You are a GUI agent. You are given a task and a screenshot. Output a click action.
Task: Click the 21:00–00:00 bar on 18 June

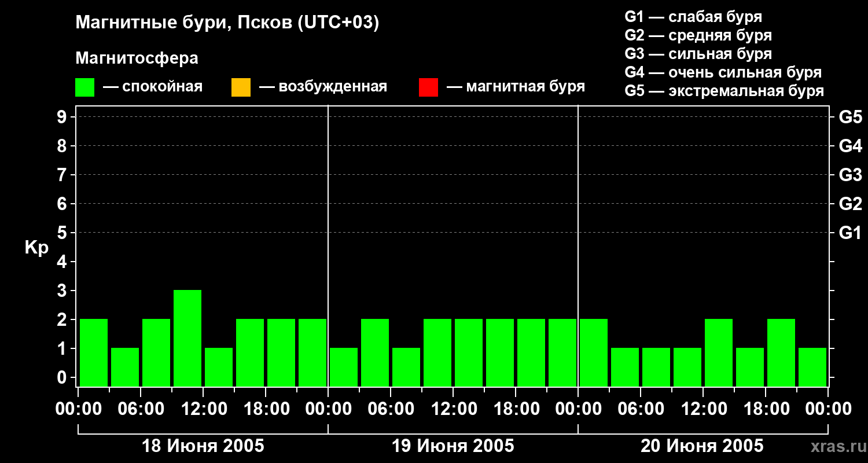312,352
